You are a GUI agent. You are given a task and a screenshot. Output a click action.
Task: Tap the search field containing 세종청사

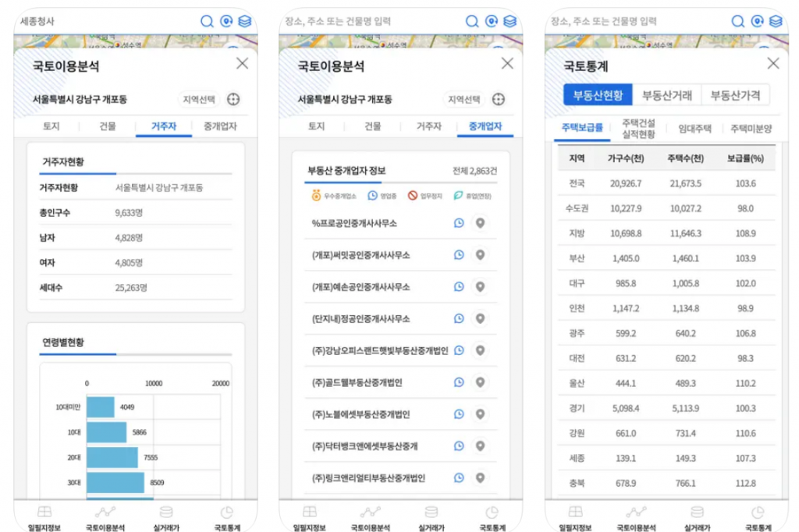click(x=107, y=21)
